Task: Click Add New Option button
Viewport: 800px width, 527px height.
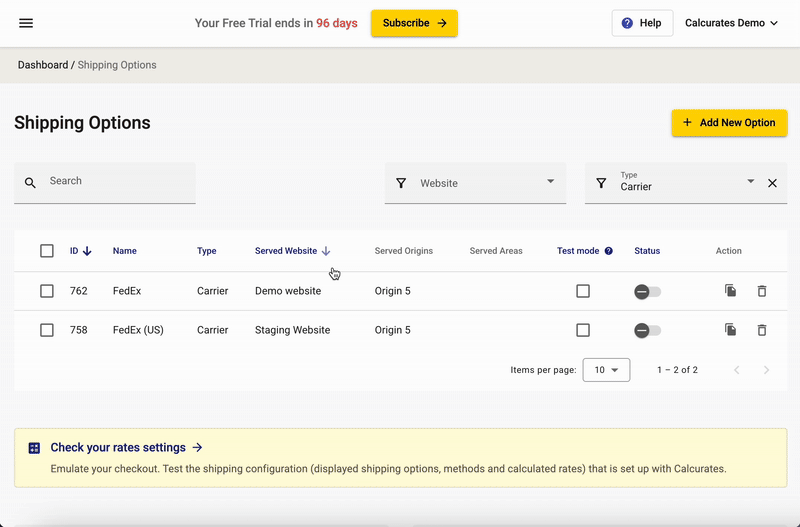Action: coord(730,122)
